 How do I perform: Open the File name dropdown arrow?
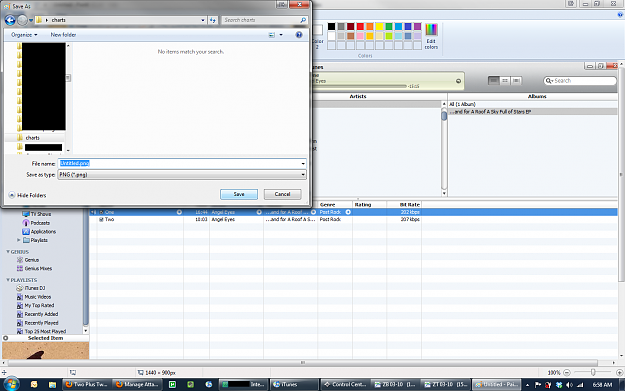(303, 163)
